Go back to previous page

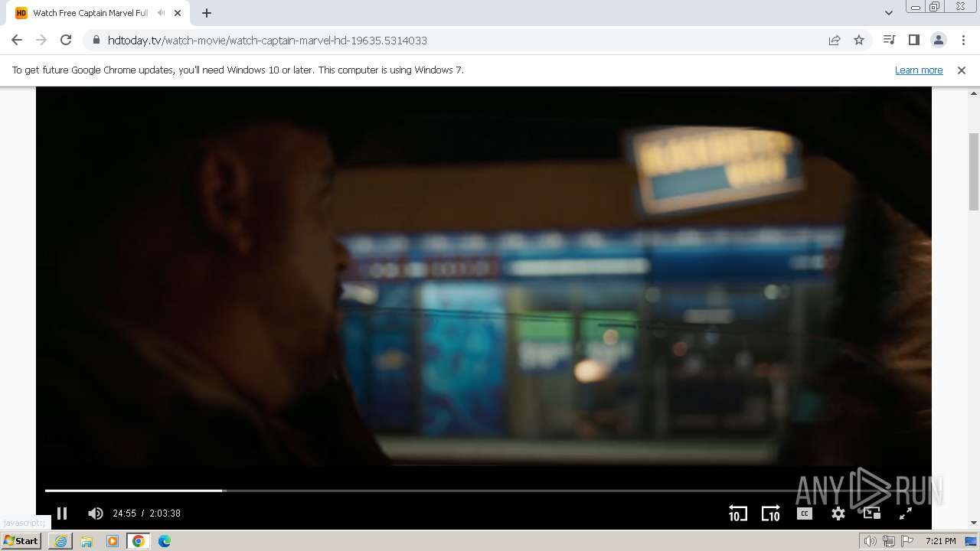[x=17, y=41]
